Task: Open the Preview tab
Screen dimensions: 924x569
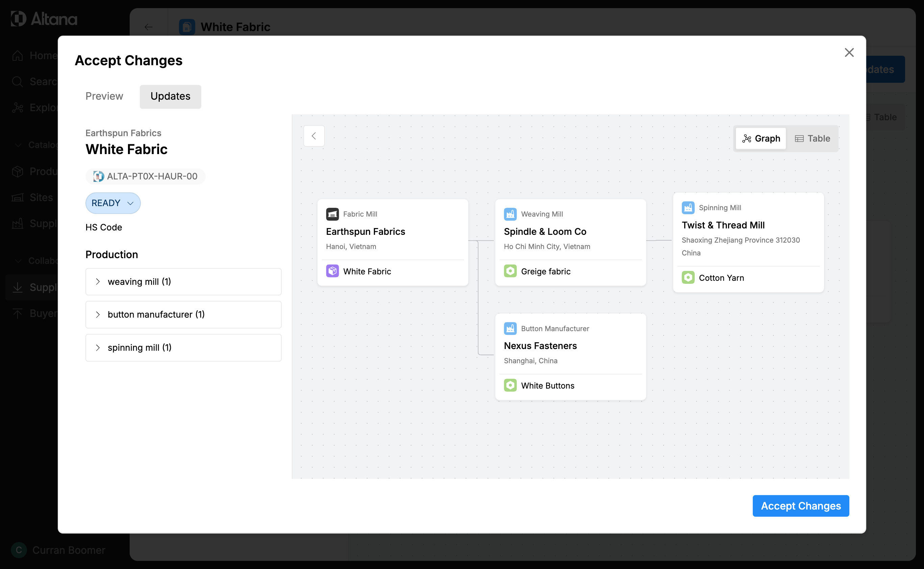Action: point(104,96)
